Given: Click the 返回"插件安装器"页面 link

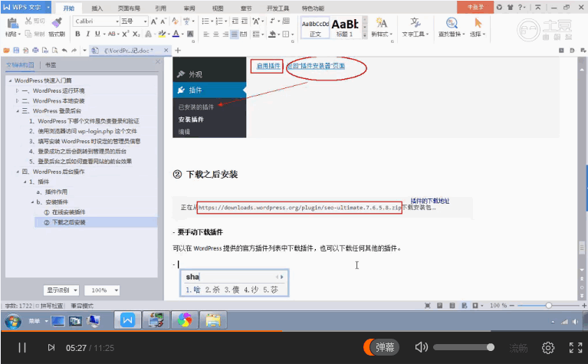Looking at the screenshot, I should (316, 66).
